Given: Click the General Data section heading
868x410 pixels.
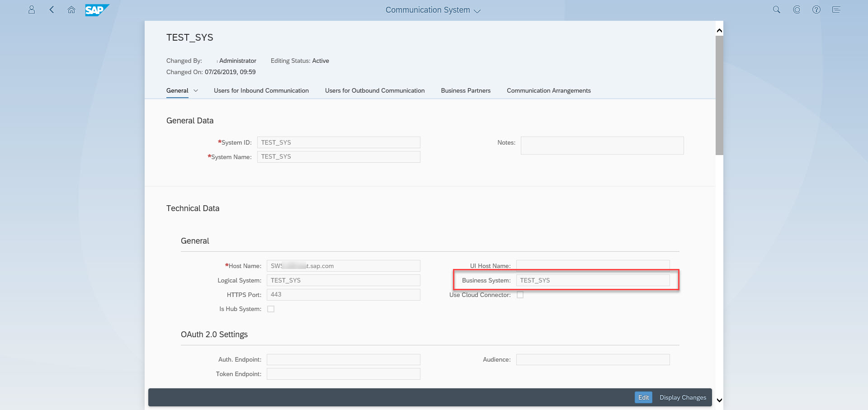Looking at the screenshot, I should (190, 121).
